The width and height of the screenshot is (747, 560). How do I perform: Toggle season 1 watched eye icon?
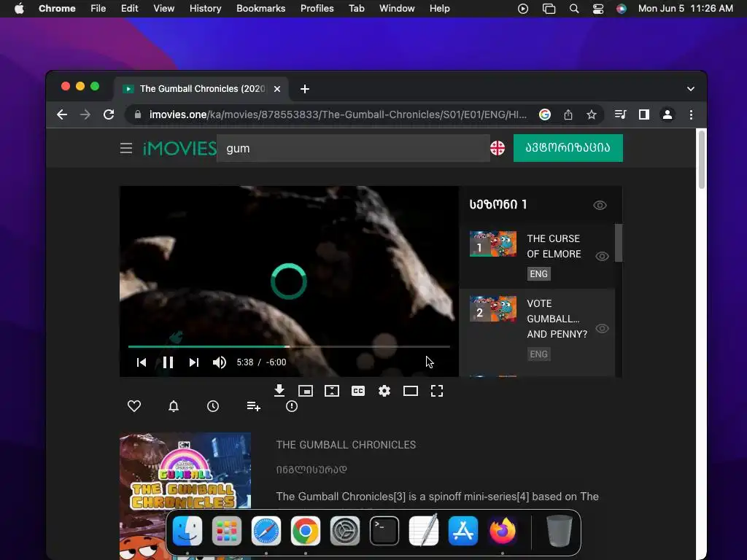[x=600, y=205]
